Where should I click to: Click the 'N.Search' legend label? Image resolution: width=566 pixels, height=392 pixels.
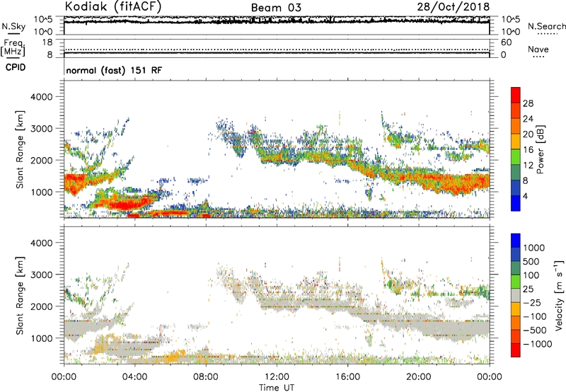[x=546, y=26]
